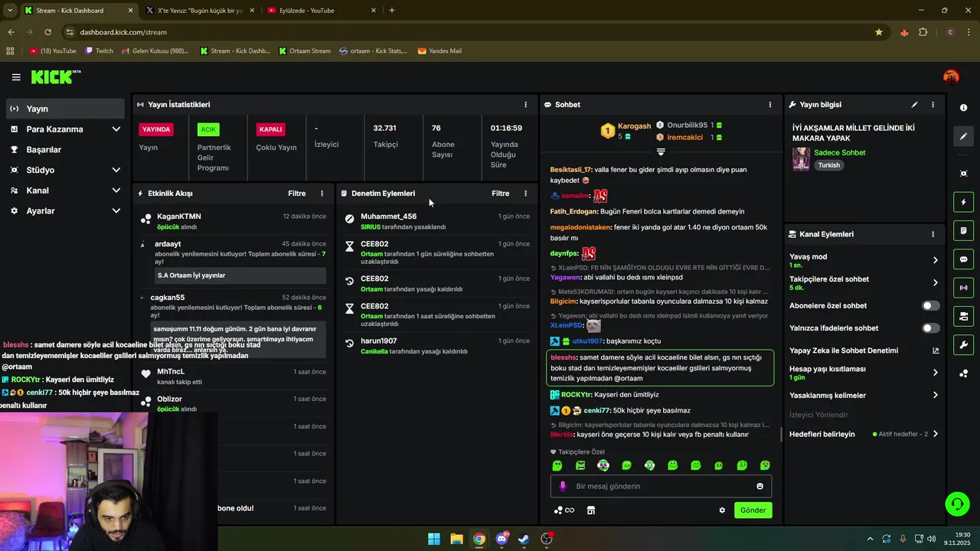
Task: Toggle the lightning activity feed widget icon
Action: point(963,202)
